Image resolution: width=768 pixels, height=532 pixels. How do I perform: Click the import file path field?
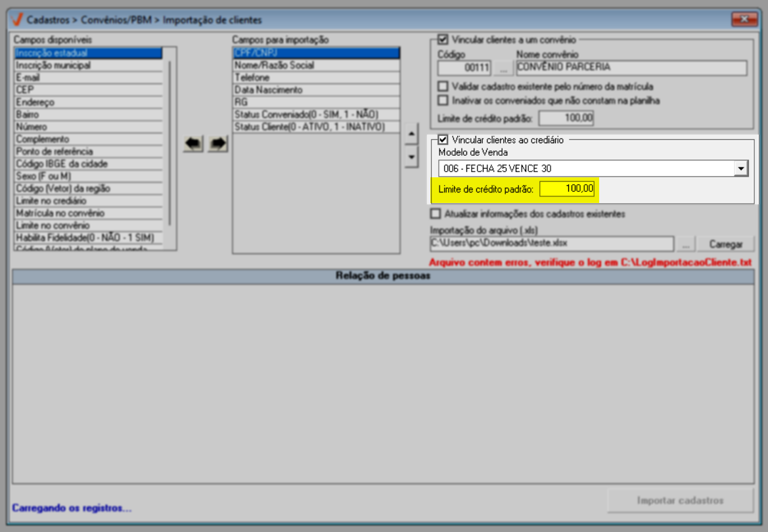(x=551, y=244)
